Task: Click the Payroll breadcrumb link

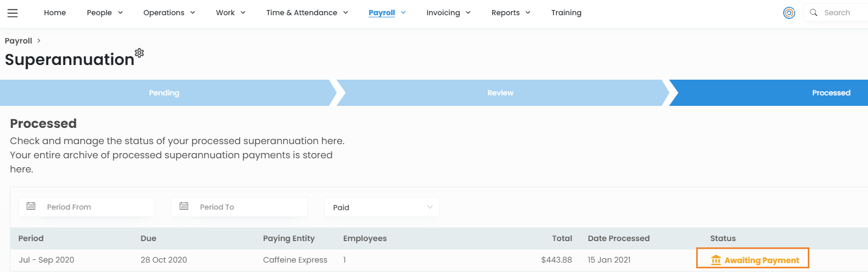Action: (x=18, y=41)
